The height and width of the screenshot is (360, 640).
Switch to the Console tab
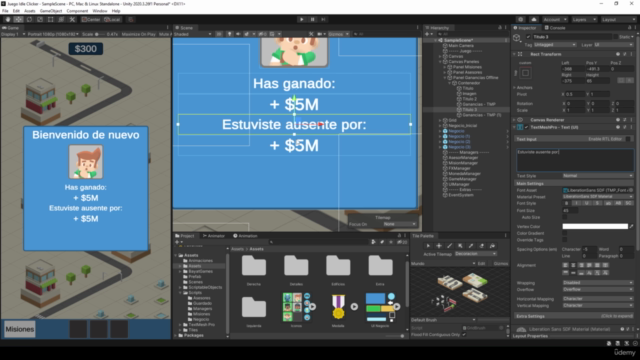pos(555,28)
